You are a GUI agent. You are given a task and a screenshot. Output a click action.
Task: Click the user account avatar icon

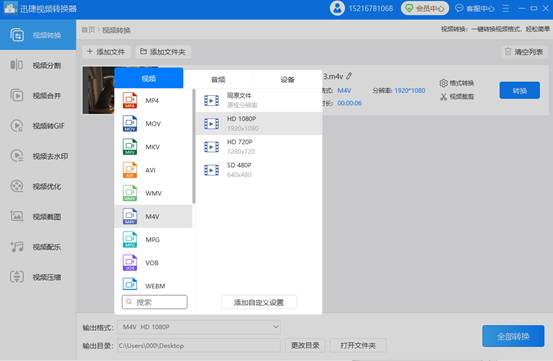pyautogui.click(x=337, y=8)
